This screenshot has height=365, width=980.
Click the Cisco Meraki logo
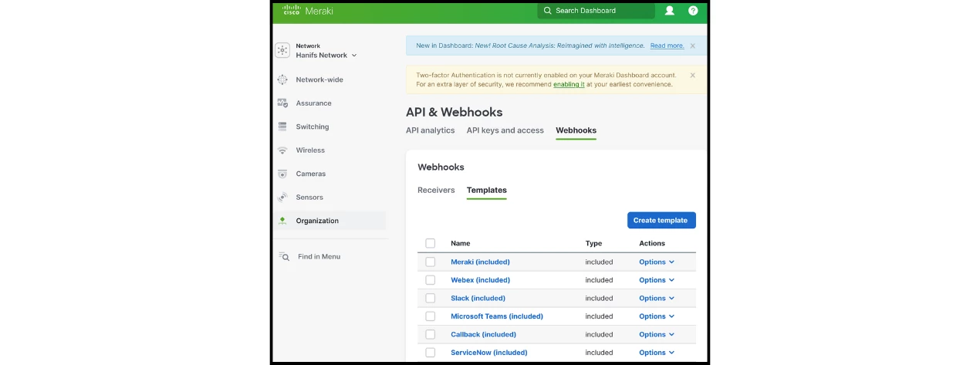(x=307, y=11)
